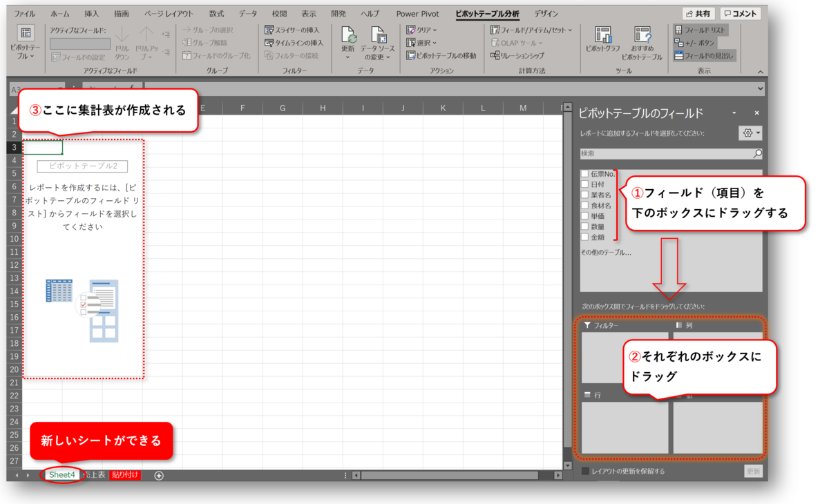
Task: Enable レイアウトの更新を保留する checkbox
Action: pos(584,470)
